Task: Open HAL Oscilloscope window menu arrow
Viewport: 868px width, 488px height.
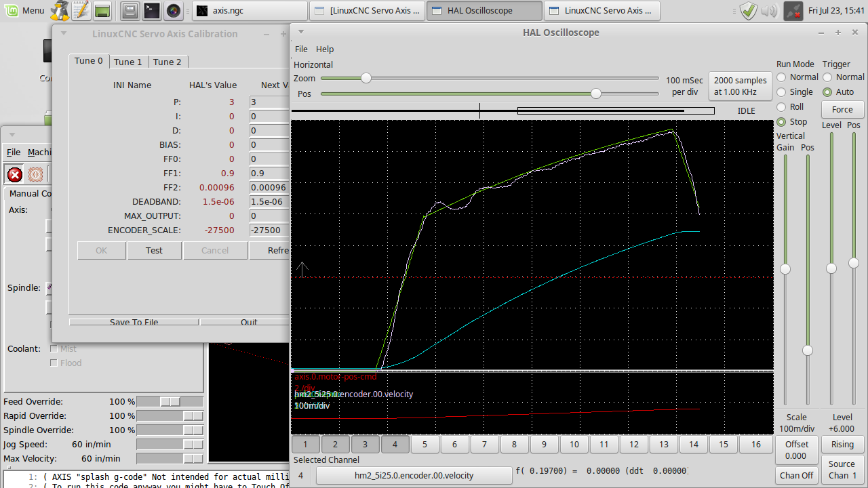Action: point(302,32)
